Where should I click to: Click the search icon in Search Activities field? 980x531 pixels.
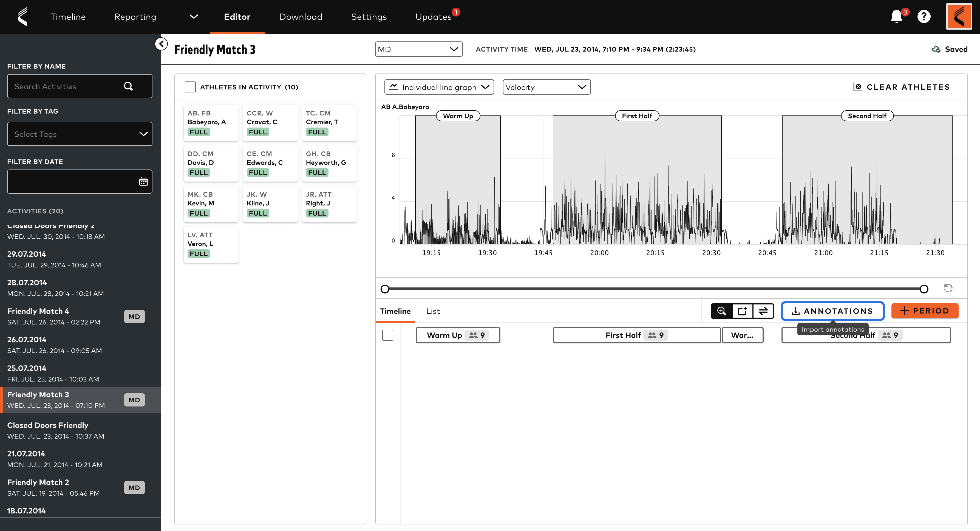point(128,86)
